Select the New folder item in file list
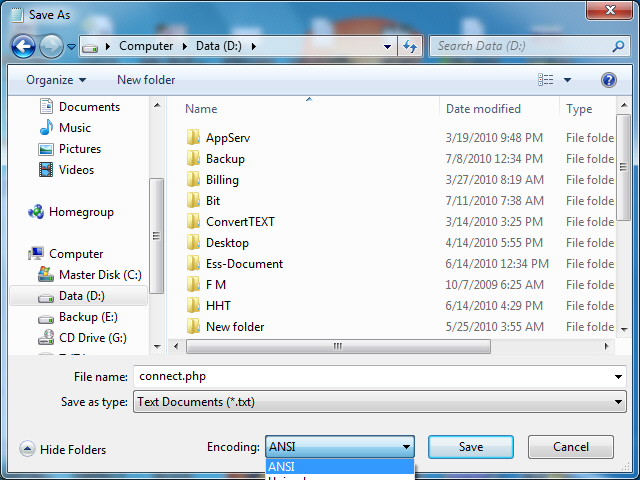Image resolution: width=640 pixels, height=480 pixels. click(226, 327)
